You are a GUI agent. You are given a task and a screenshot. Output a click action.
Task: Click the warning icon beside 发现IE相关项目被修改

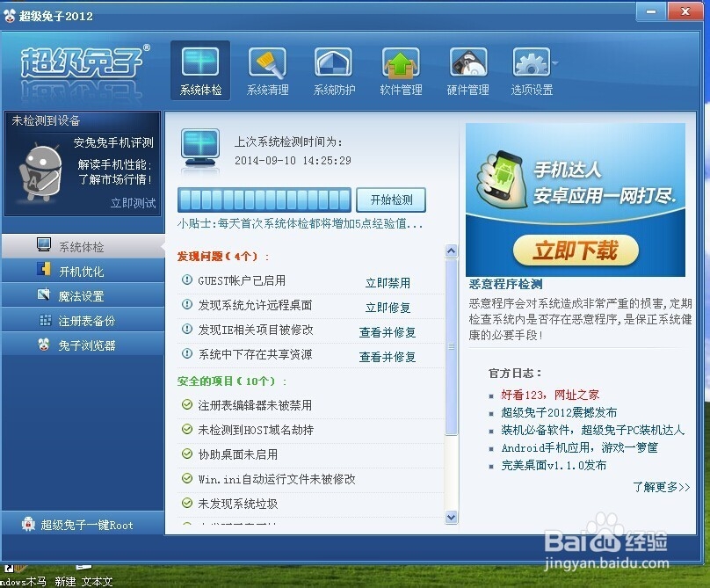tap(186, 329)
